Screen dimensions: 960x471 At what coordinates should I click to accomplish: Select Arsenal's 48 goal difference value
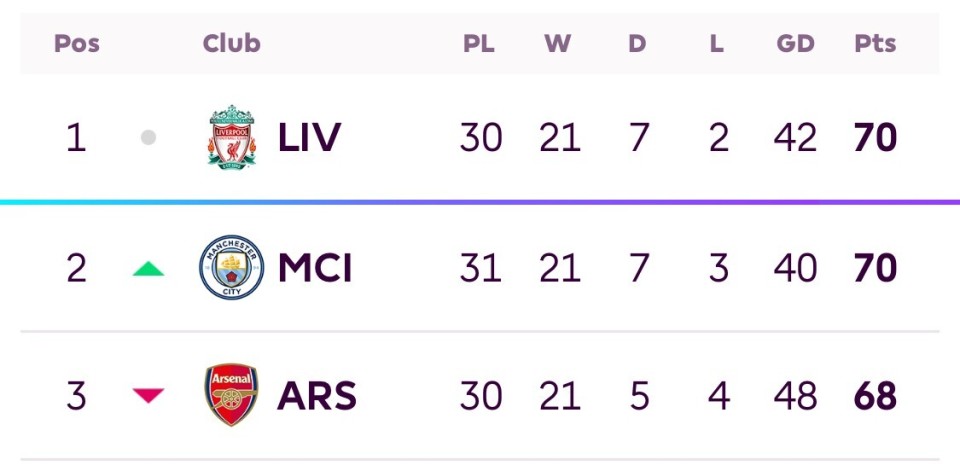click(795, 397)
